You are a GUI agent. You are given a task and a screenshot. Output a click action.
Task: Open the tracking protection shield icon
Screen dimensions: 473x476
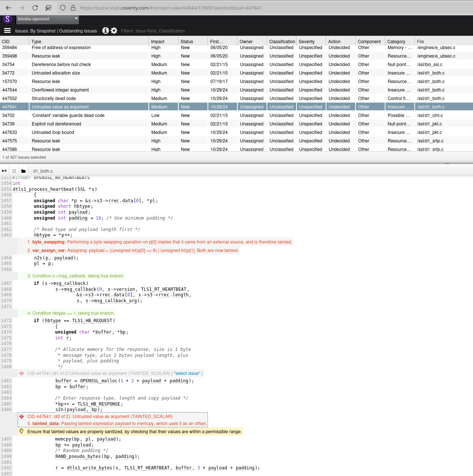(63, 8)
